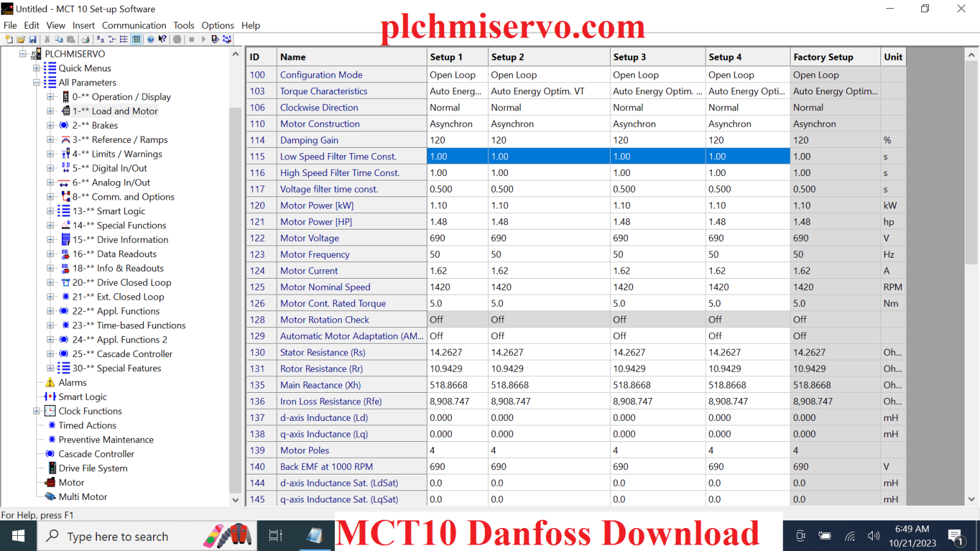Print the parameter list
The height and width of the screenshot is (551, 980).
pos(85,39)
